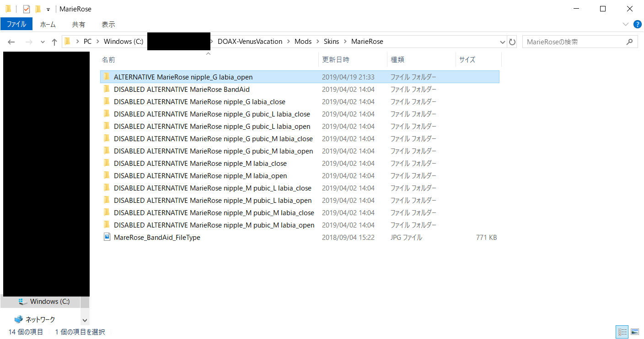The height and width of the screenshot is (339, 644).
Task: Click the 2018/09/04 15:22 date cell
Action: pos(348,237)
